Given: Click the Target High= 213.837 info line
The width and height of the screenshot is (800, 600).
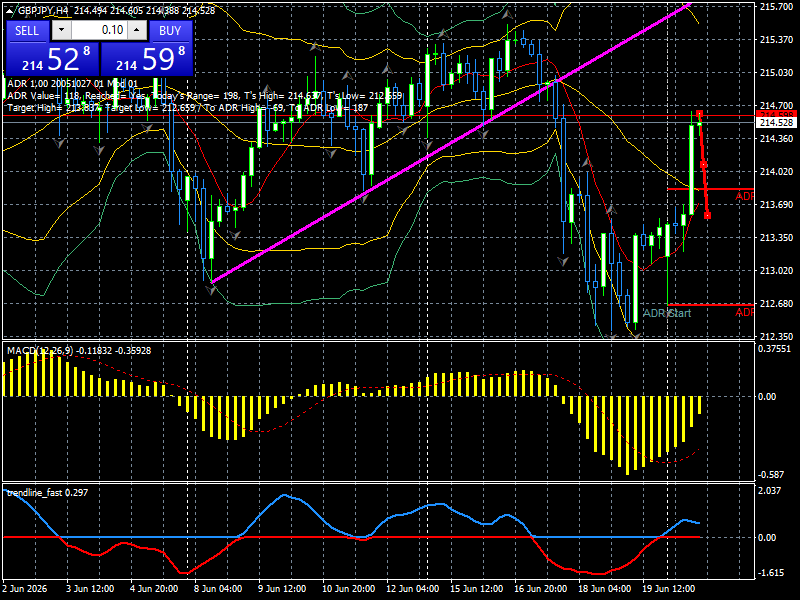Looking at the screenshot, I should point(187,108).
